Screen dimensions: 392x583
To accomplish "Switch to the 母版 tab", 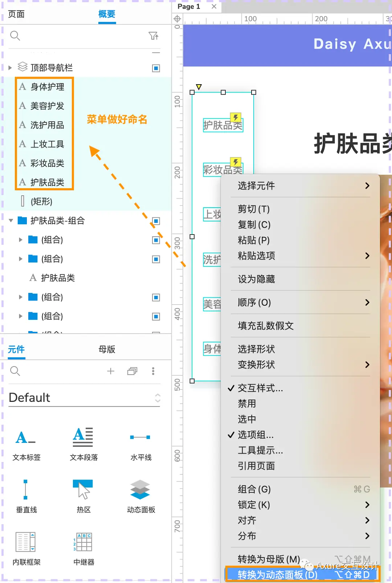I will 107,350.
